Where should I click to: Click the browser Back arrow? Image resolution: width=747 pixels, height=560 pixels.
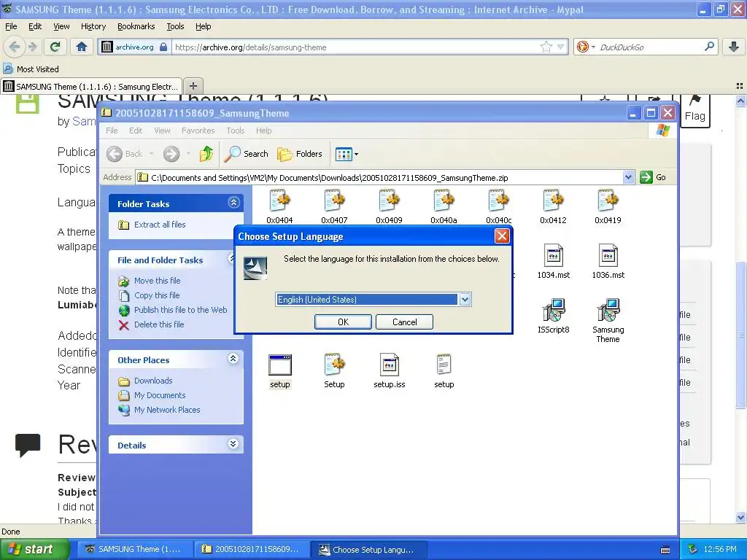[x=15, y=47]
